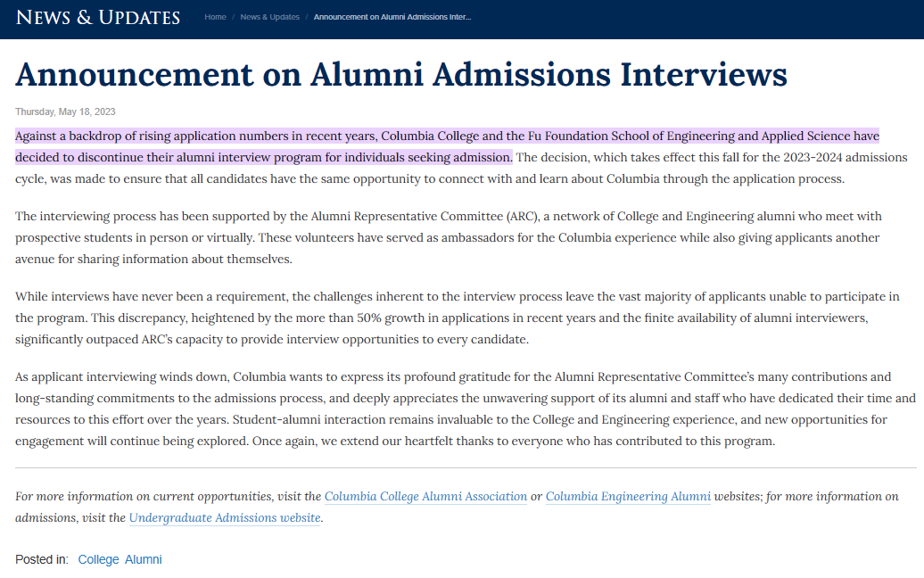Open the Undergraduate Admissions website link

pyautogui.click(x=224, y=518)
